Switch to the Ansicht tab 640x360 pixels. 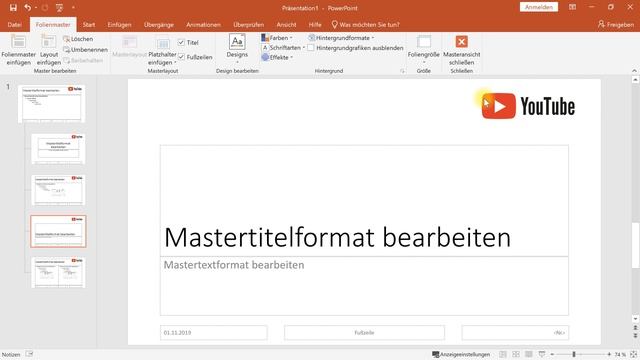coord(286,24)
